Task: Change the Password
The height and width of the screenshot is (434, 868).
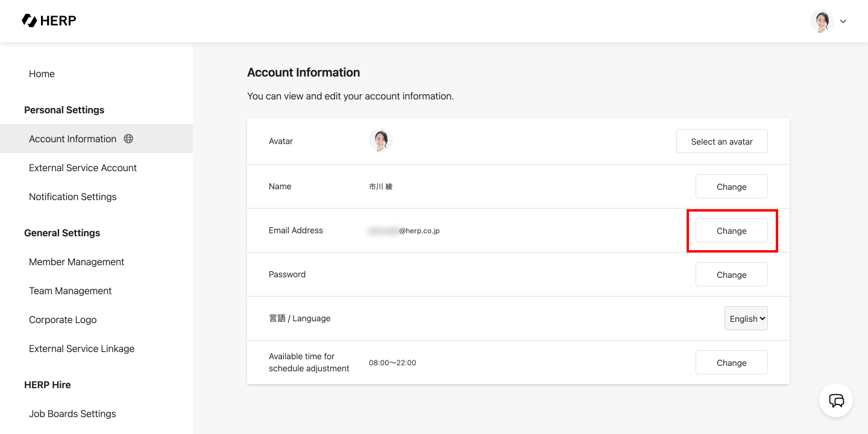Action: pos(731,275)
